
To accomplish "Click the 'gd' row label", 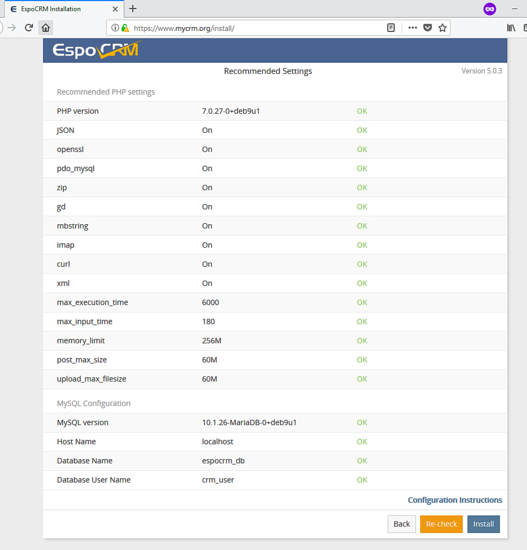I will coord(61,207).
